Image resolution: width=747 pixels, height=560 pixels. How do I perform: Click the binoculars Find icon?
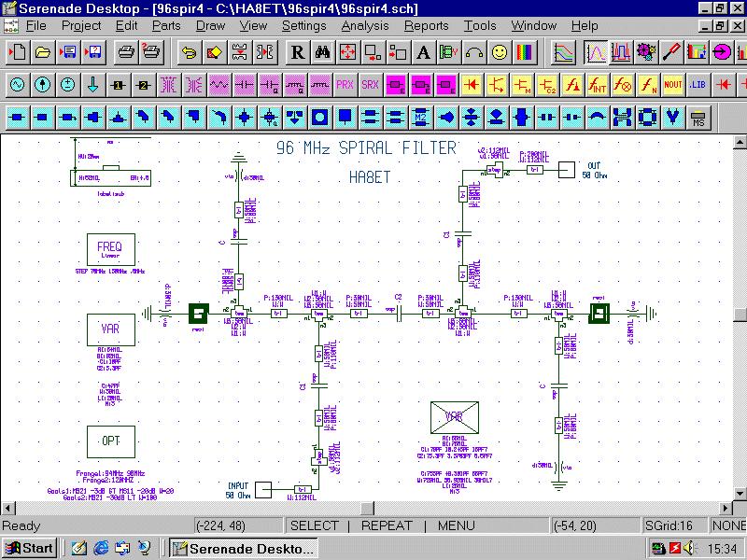coord(322,51)
